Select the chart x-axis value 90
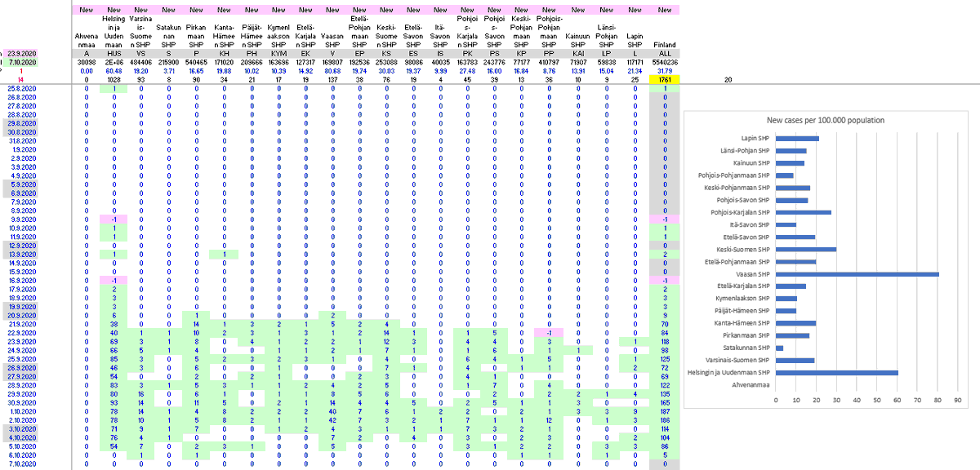Screen dimensions: 980x470 click(957, 401)
